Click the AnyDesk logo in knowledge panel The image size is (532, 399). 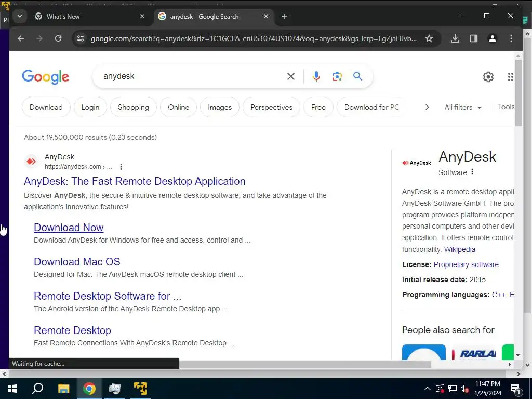(416, 163)
